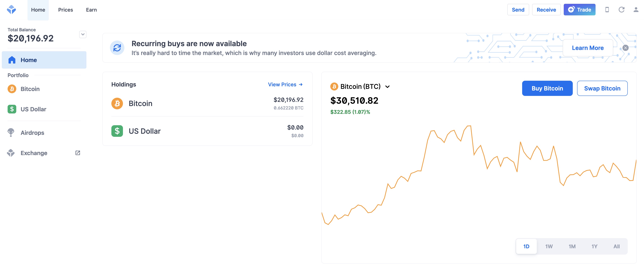644x266 pixels.
Task: Expand the Total Balance dropdown
Action: coord(83,34)
